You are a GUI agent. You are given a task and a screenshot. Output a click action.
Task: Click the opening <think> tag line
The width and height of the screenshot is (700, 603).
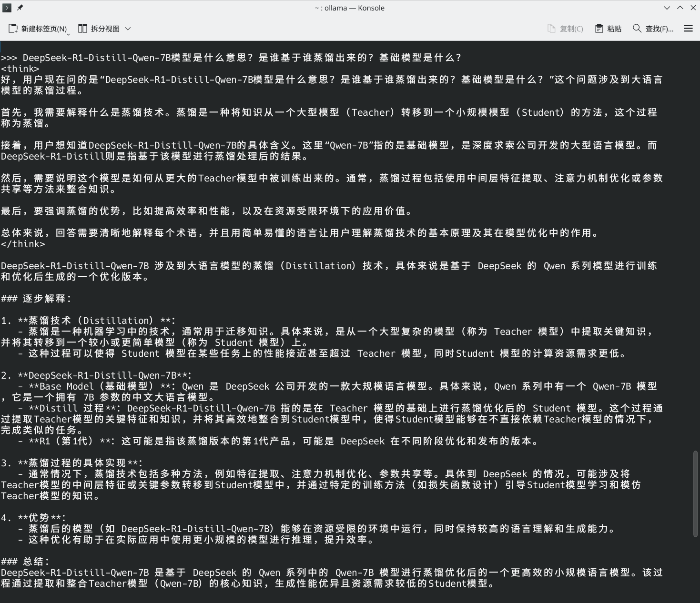pyautogui.click(x=20, y=69)
